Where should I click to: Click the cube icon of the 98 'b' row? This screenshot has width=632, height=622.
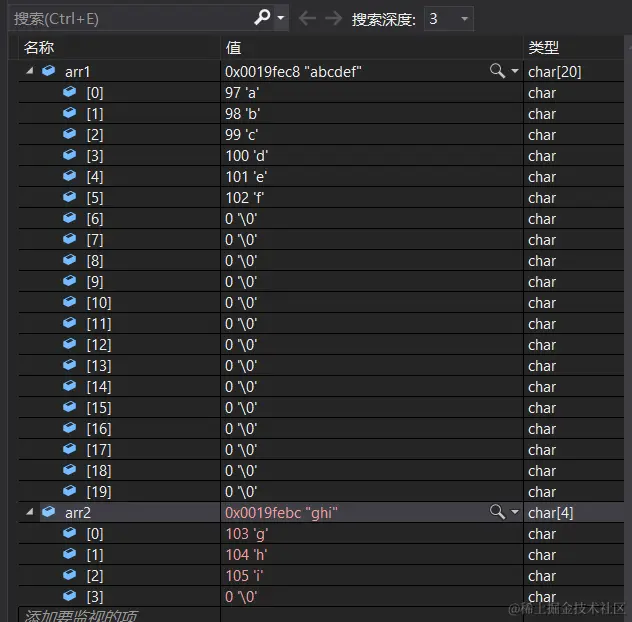tap(69, 112)
